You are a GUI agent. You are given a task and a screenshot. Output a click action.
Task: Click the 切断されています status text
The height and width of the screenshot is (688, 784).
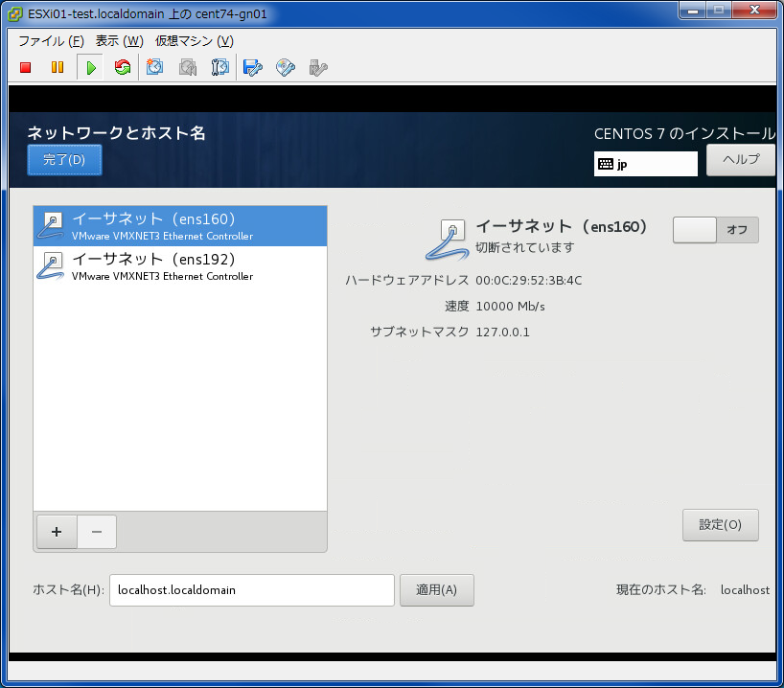point(524,247)
